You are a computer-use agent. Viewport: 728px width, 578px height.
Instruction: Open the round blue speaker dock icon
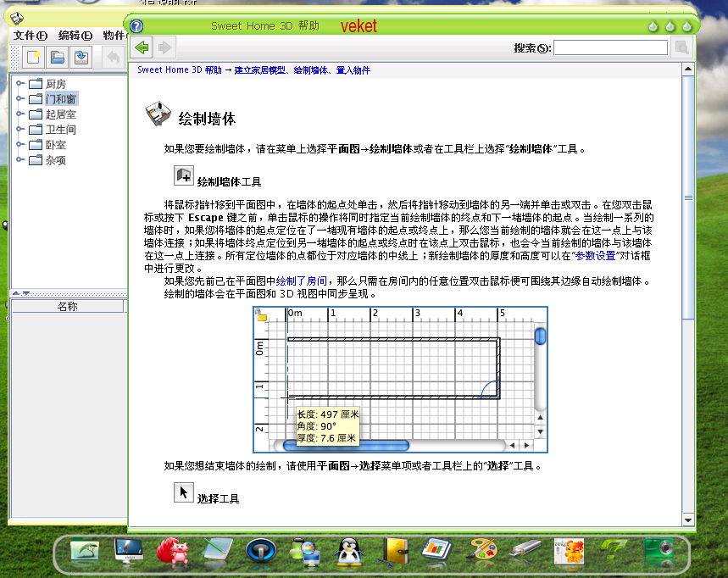click(261, 552)
